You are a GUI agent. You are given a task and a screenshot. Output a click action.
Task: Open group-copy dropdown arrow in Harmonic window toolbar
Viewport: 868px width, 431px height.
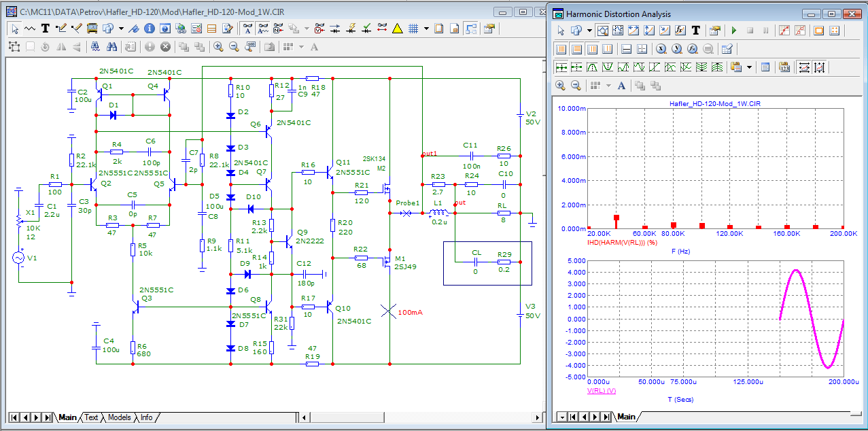(589, 31)
